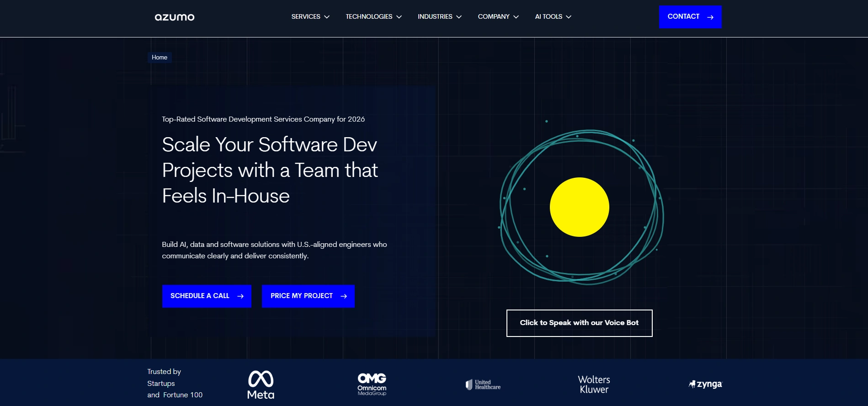
Task: Go to the Home breadcrumb link
Action: tap(160, 58)
